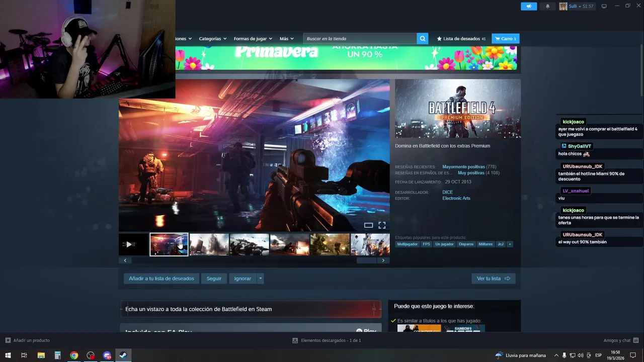Open the Primavera sale banner
Viewport: 644px width, 362px height.
pos(346,58)
